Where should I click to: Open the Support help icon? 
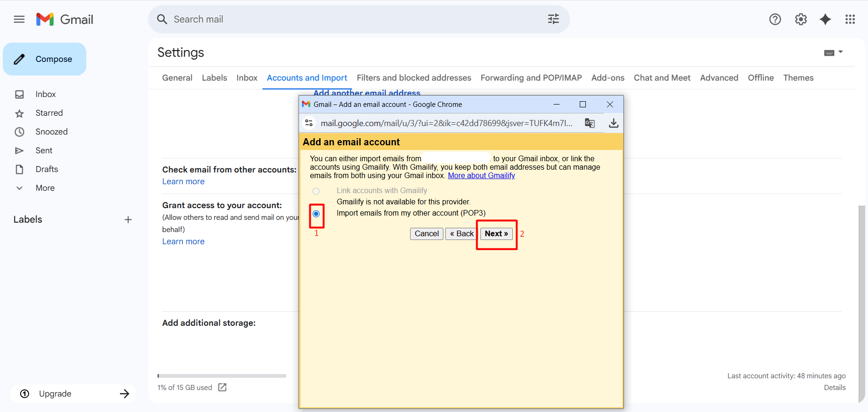775,19
